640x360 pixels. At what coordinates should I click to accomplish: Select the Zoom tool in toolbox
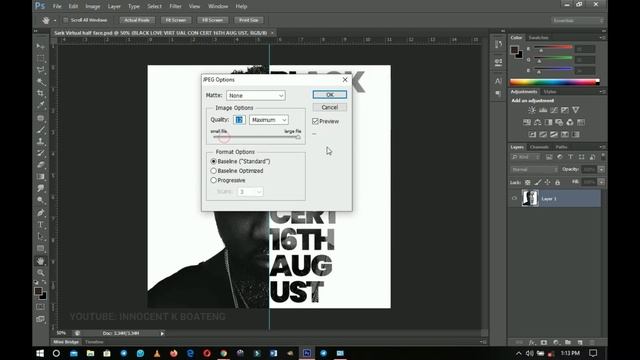(40, 273)
